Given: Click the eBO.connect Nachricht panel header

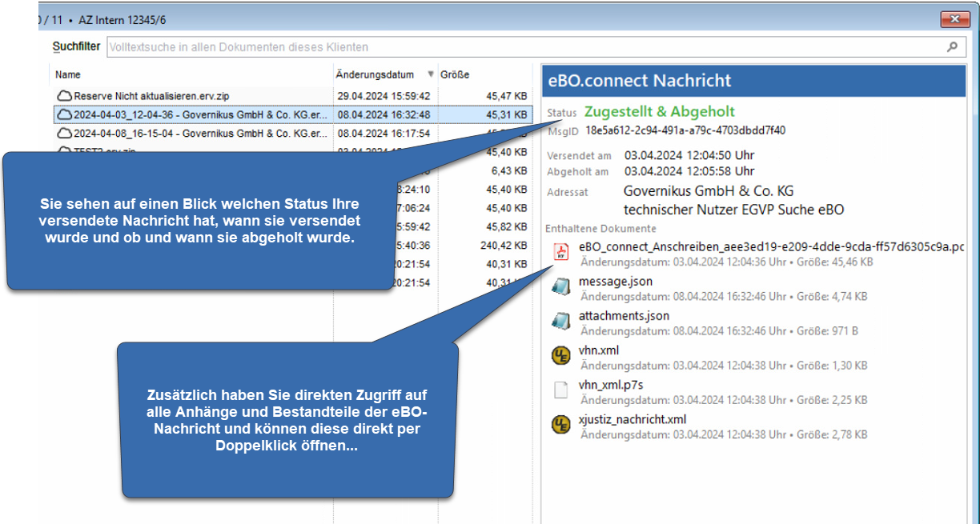Looking at the screenshot, I should point(754,81).
